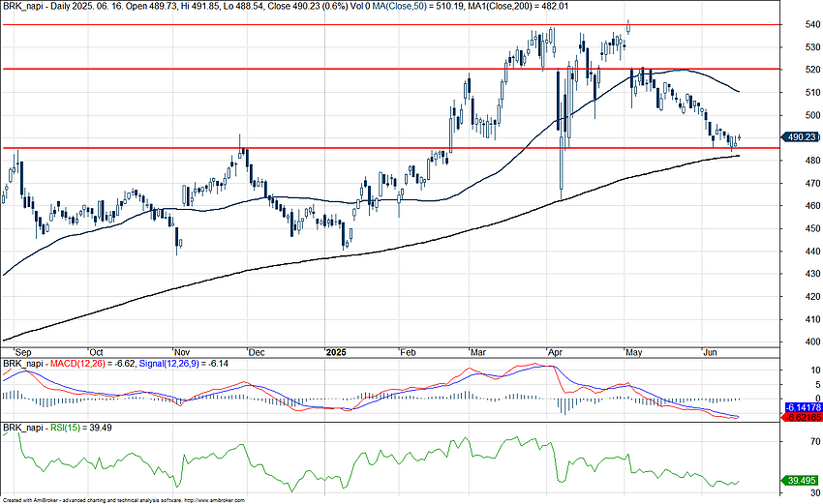Click the Jun month marker on time axis
This screenshot has width=823, height=504.
click(x=710, y=352)
